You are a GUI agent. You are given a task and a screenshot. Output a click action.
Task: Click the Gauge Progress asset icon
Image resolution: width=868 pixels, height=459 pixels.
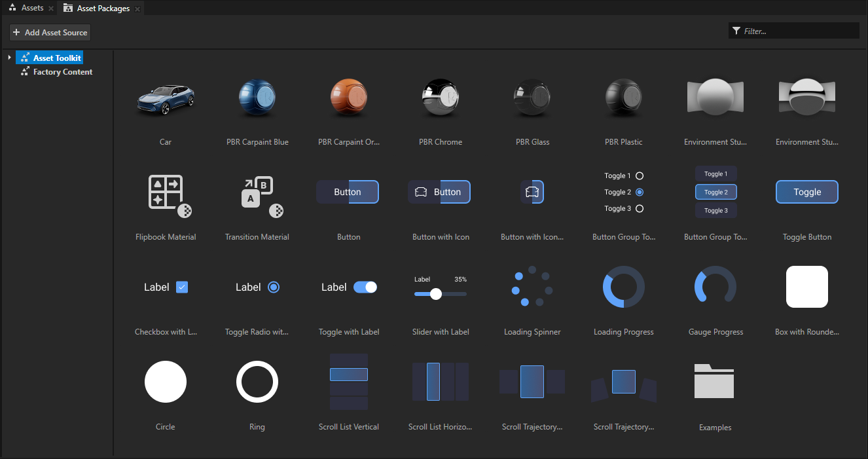coord(715,287)
